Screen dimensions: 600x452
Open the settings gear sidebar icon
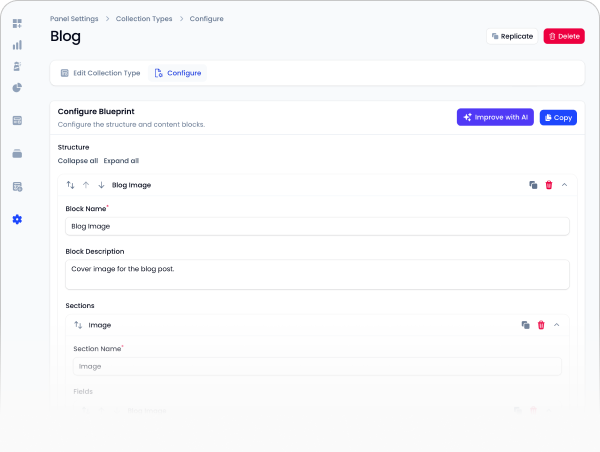point(17,219)
